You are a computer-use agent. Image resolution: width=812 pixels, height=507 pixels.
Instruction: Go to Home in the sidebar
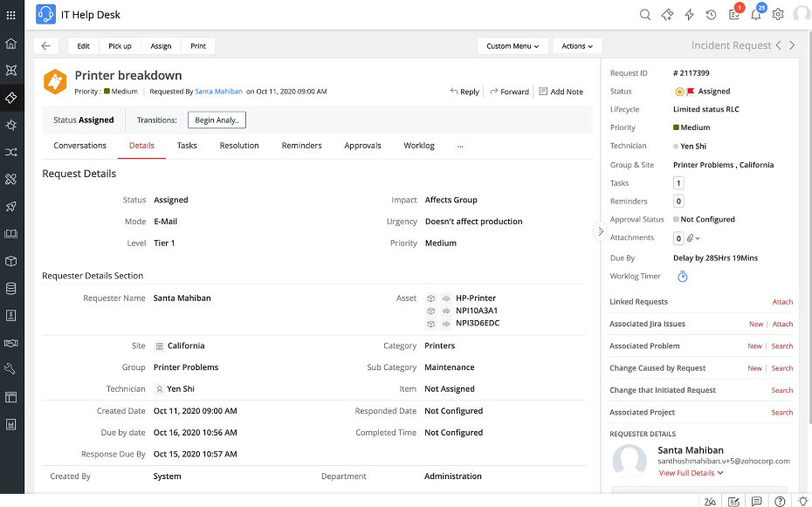pos(10,44)
